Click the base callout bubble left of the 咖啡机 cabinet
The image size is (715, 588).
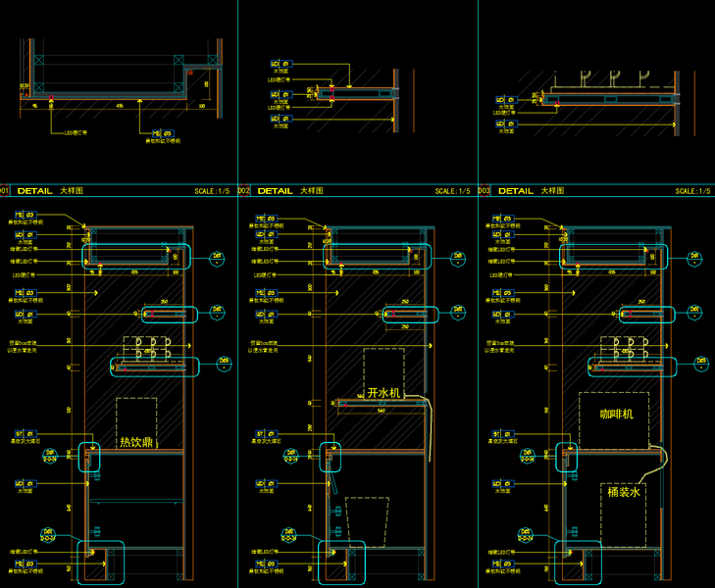(526, 535)
